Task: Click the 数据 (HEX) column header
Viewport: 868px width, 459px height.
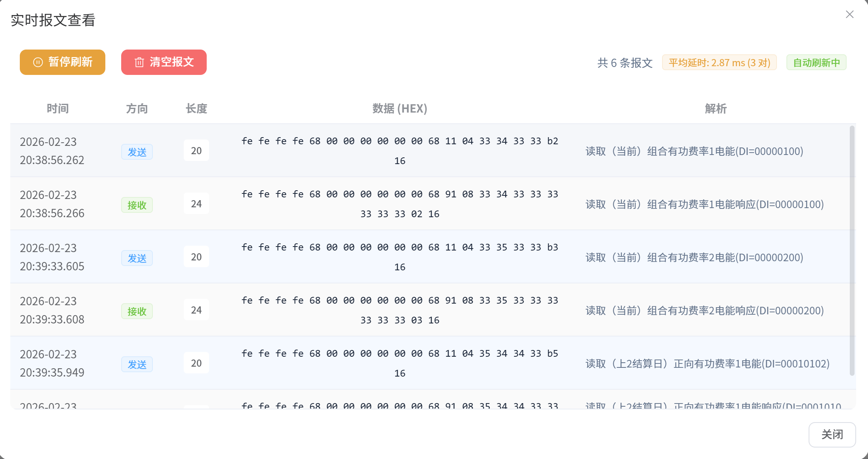Action: pos(400,109)
